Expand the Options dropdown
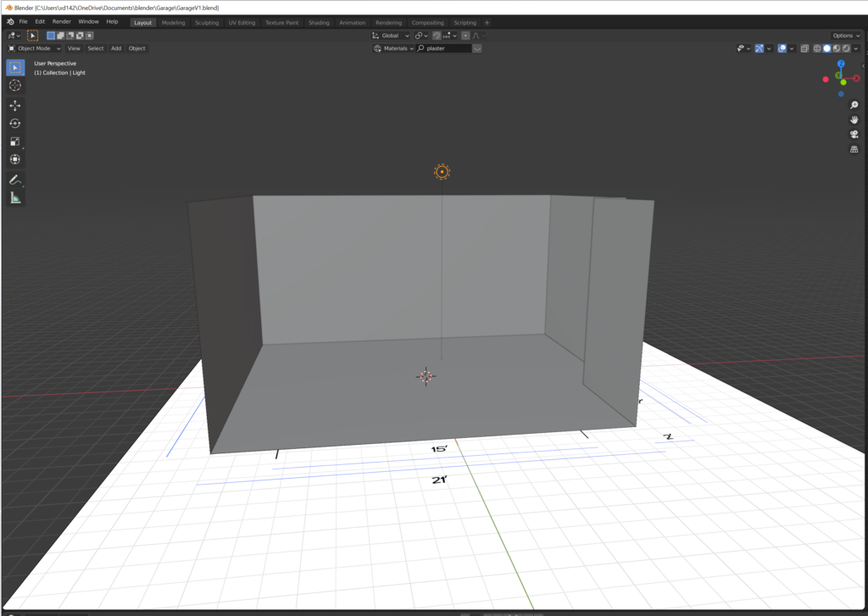 [x=845, y=36]
